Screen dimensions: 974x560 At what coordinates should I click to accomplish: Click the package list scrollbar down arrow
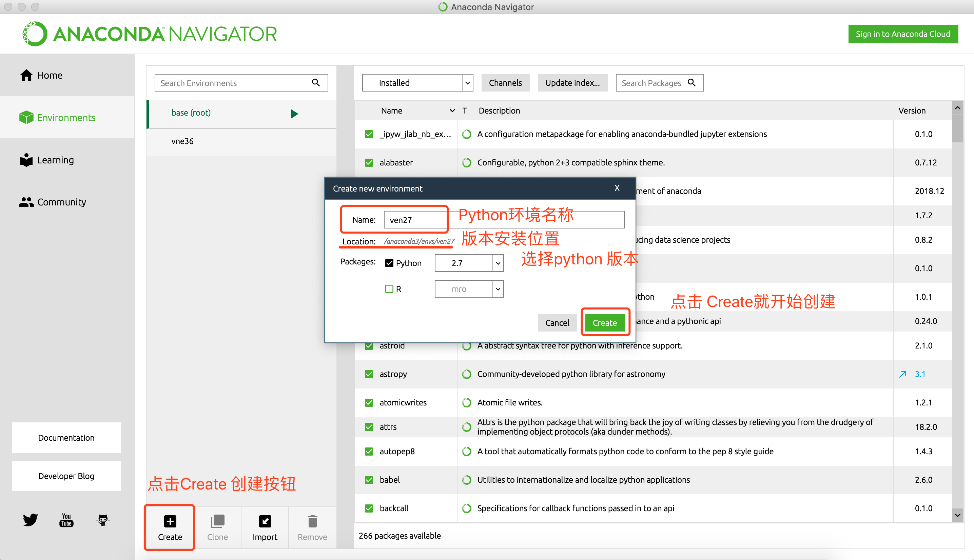coord(957,515)
